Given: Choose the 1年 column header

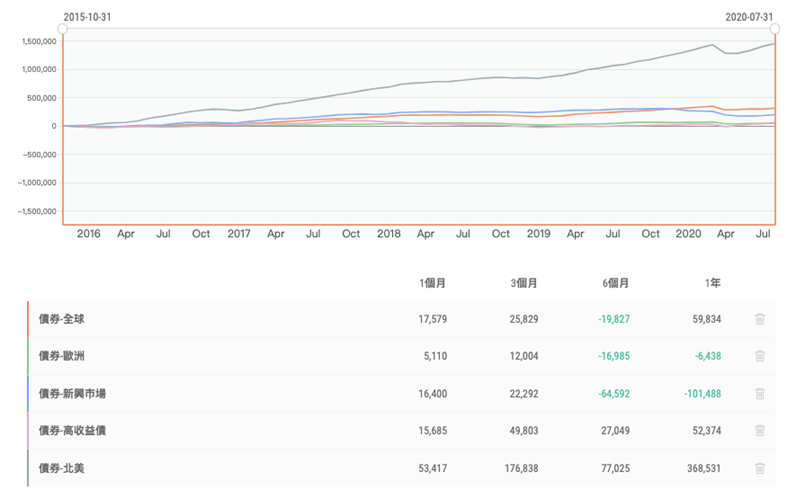Looking at the screenshot, I should click(x=712, y=283).
